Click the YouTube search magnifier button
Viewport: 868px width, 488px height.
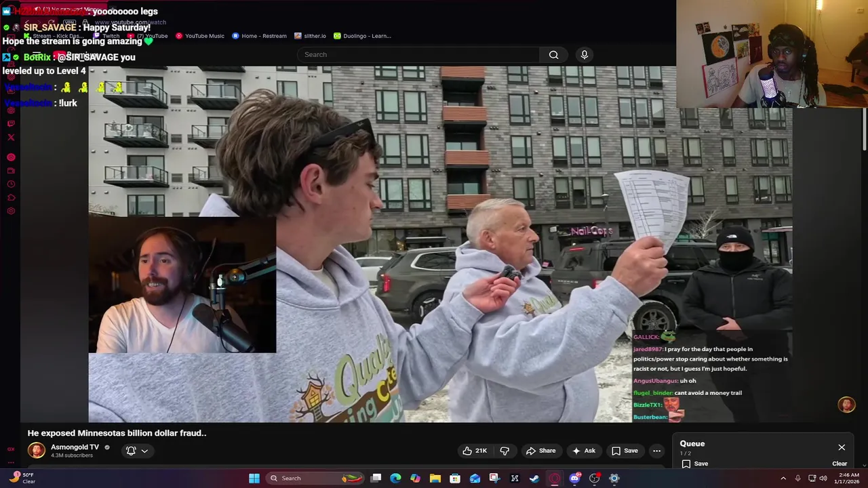tap(554, 55)
